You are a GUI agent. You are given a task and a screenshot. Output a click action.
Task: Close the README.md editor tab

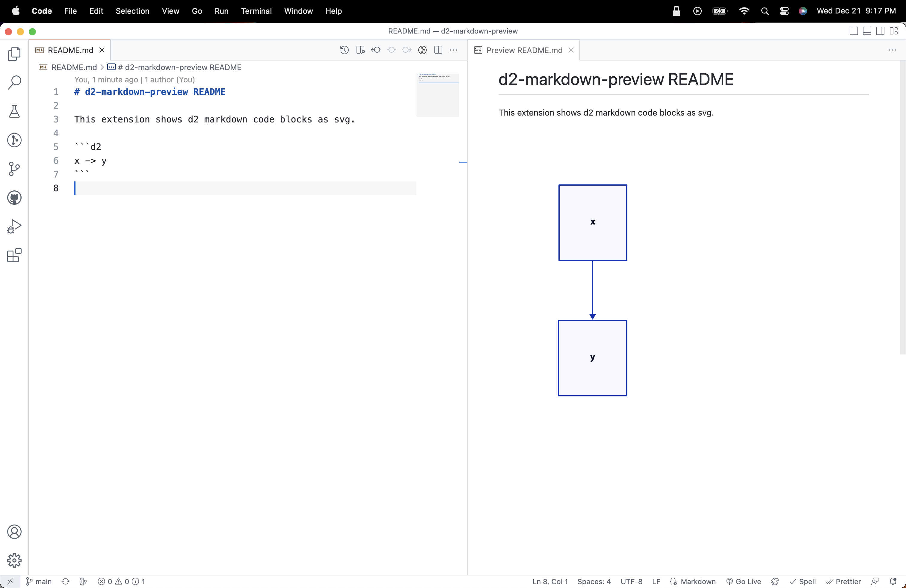click(x=102, y=50)
